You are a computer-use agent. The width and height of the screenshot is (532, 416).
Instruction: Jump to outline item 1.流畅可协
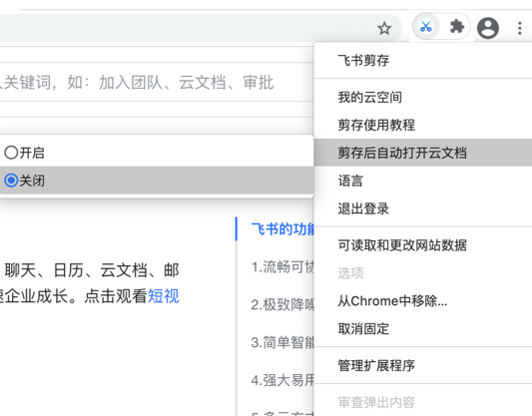pos(282,267)
